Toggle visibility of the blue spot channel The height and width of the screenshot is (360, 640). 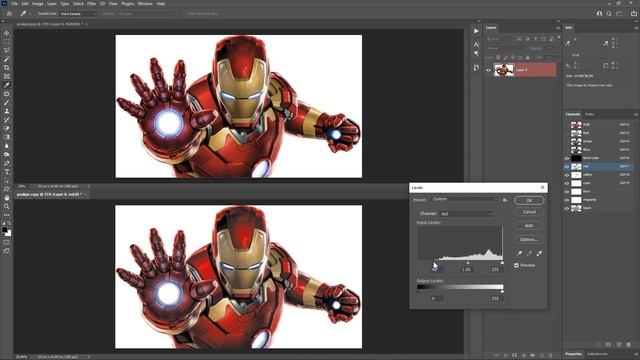point(567,191)
